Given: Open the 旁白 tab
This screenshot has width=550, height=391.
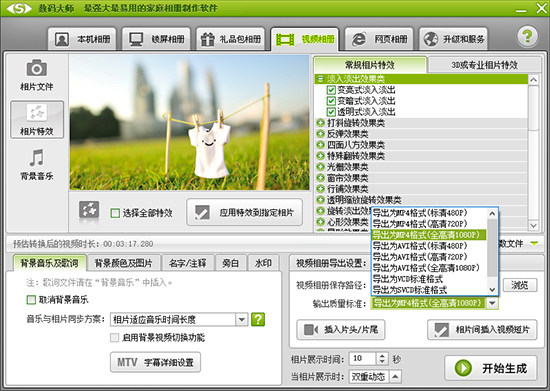Looking at the screenshot, I should click(x=230, y=263).
